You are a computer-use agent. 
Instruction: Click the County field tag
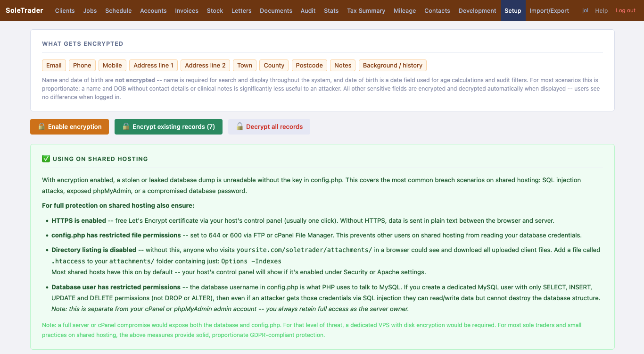[274, 65]
